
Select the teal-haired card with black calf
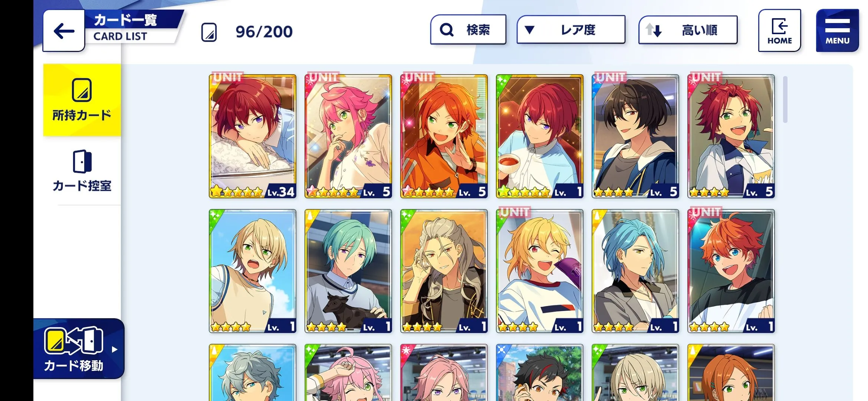pos(348,271)
